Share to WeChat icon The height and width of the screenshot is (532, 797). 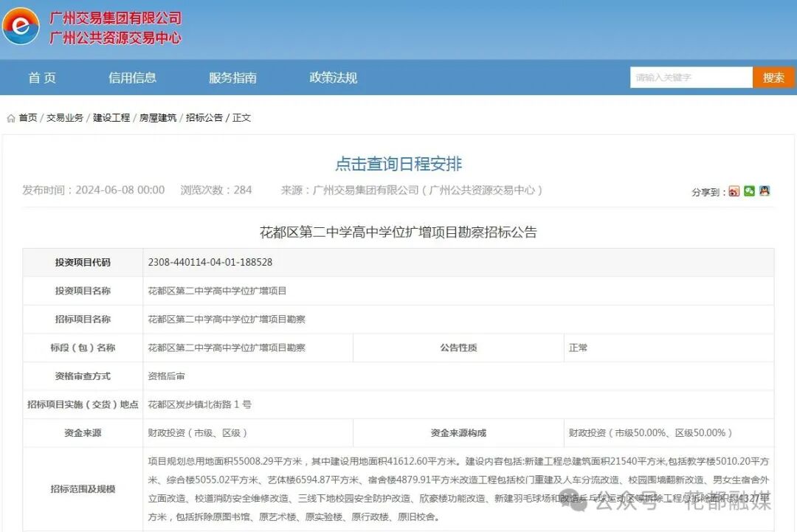click(x=749, y=191)
